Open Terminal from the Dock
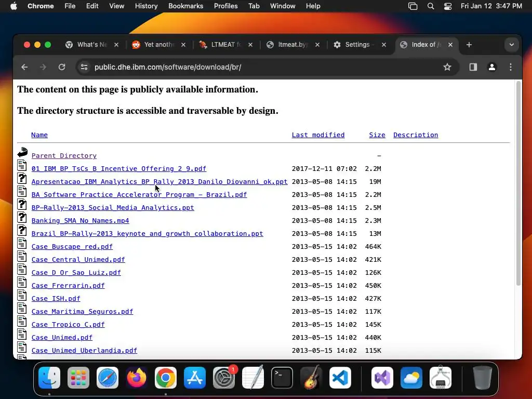Image resolution: width=532 pixels, height=399 pixels. tap(282, 378)
